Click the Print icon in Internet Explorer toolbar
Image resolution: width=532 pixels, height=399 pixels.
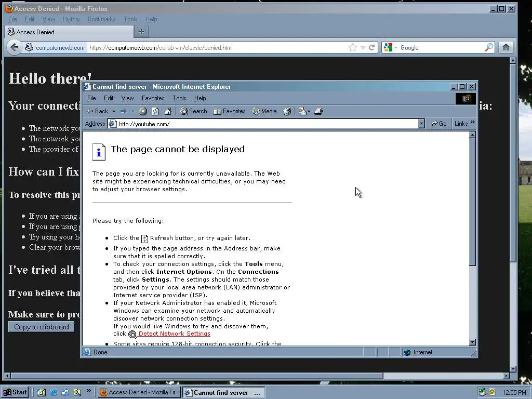point(318,111)
